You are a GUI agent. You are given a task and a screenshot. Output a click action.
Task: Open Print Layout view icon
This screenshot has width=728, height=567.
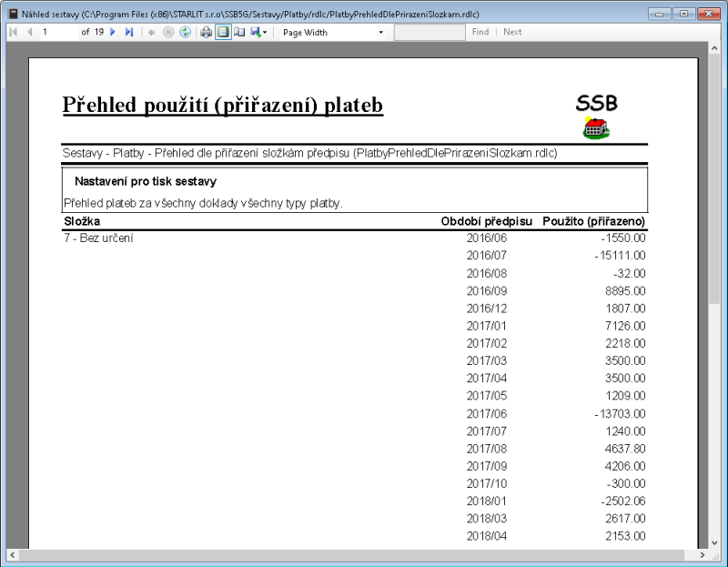pos(223,32)
